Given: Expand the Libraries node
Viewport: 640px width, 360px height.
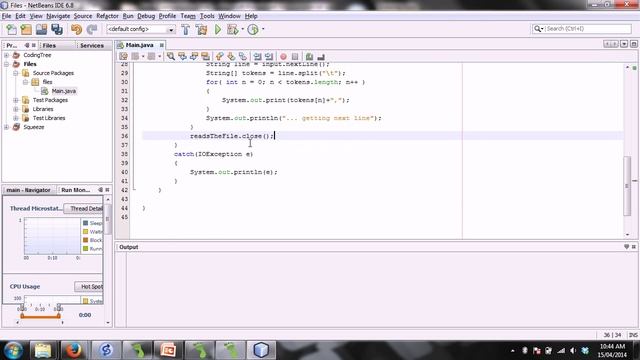Looking at the screenshot, I should pos(16,109).
